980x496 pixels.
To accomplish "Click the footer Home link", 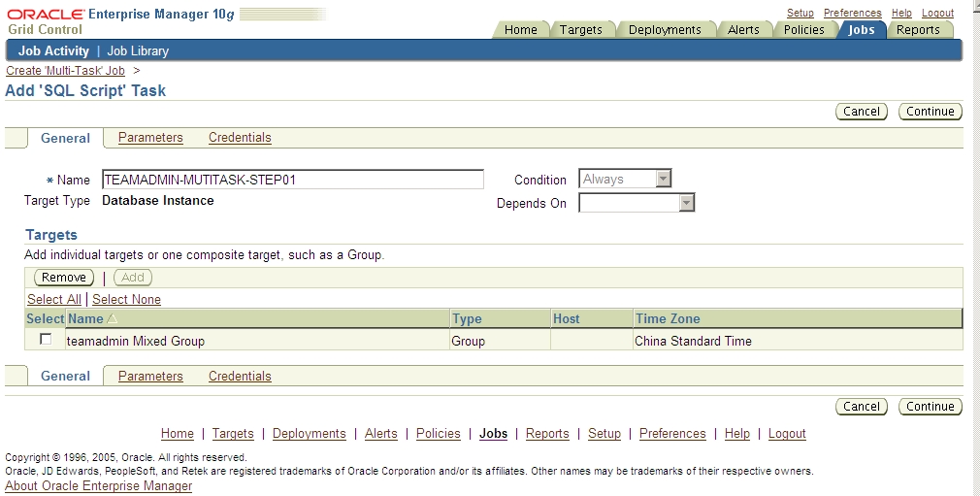I will [178, 434].
